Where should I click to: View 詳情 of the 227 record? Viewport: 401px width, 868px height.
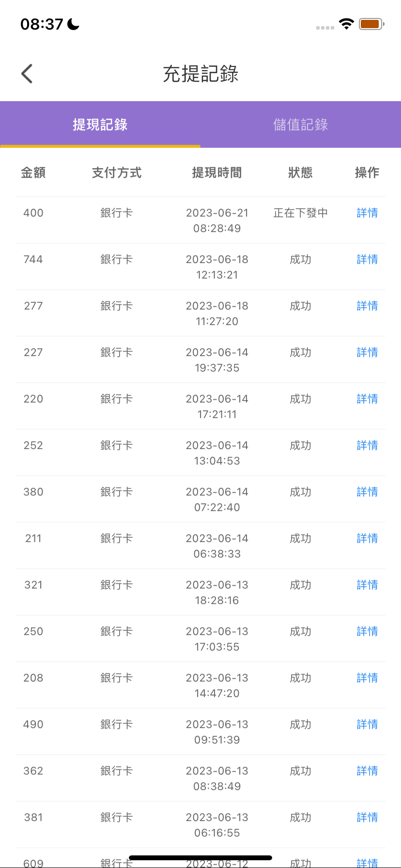coord(367,352)
